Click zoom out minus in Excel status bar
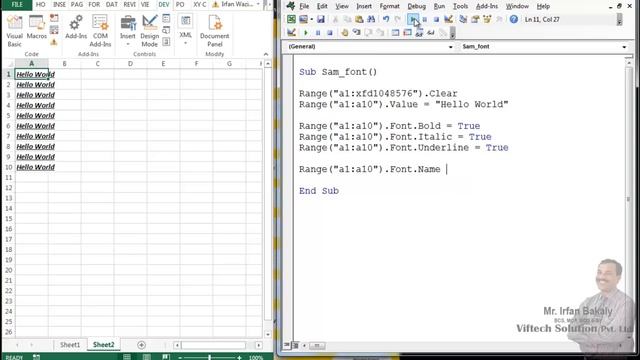640x360 pixels. click(180, 358)
